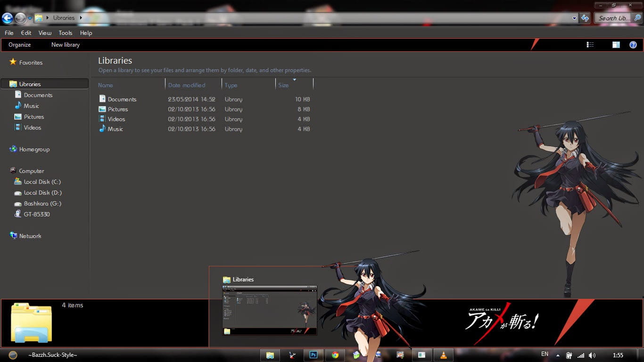Open the Help menu
The height and width of the screenshot is (362, 644).
click(x=86, y=33)
